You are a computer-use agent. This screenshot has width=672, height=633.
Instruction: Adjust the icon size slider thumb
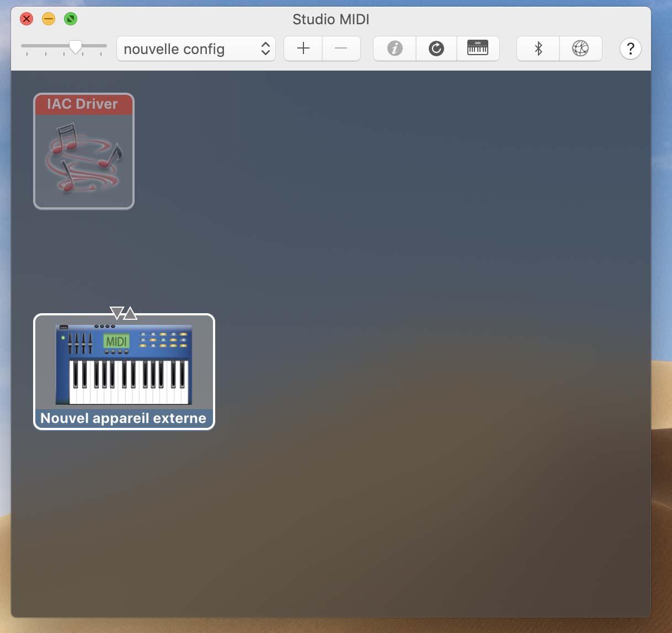click(75, 47)
